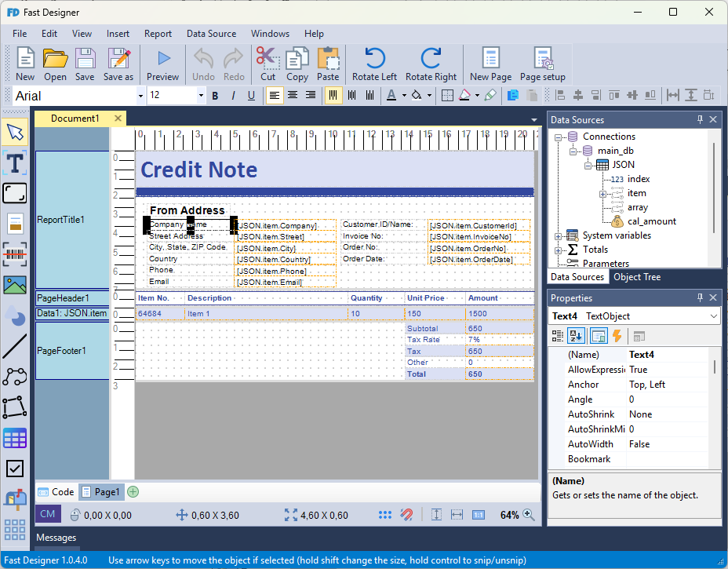Open the fill color dropdown arrow
Viewport: 728px width, 569px height.
(429, 96)
